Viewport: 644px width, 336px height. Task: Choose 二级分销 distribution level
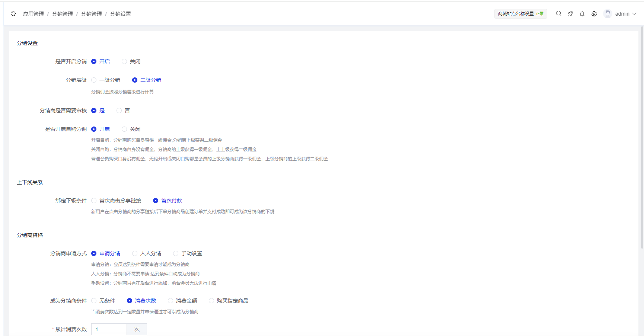point(147,80)
